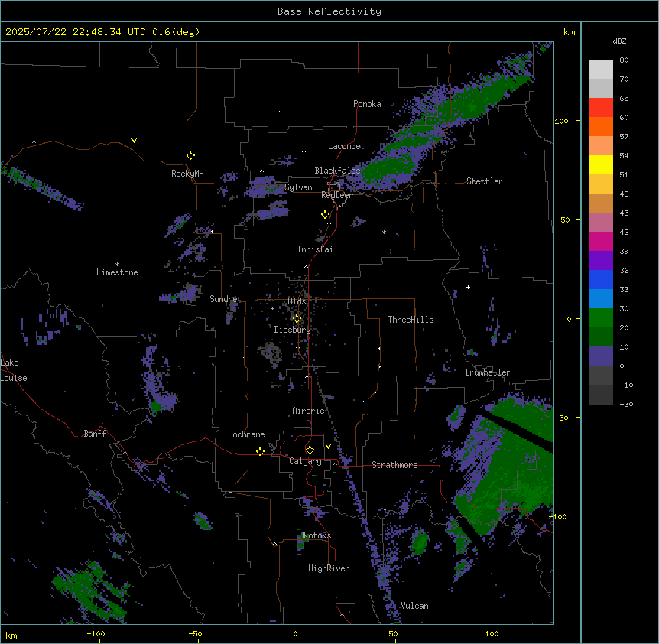Select the orange 57-60 dBZ legend swatch
659x644 pixels.
click(x=601, y=126)
